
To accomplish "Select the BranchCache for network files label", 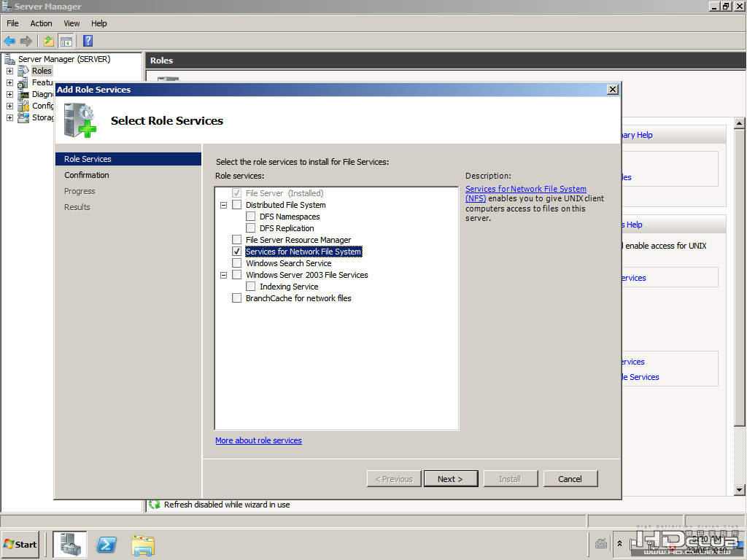I will (x=298, y=298).
